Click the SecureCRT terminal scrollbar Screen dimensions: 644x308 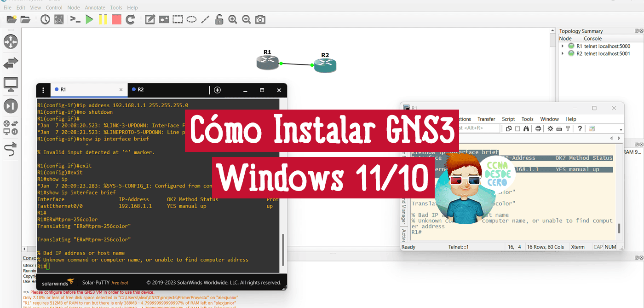619,228
